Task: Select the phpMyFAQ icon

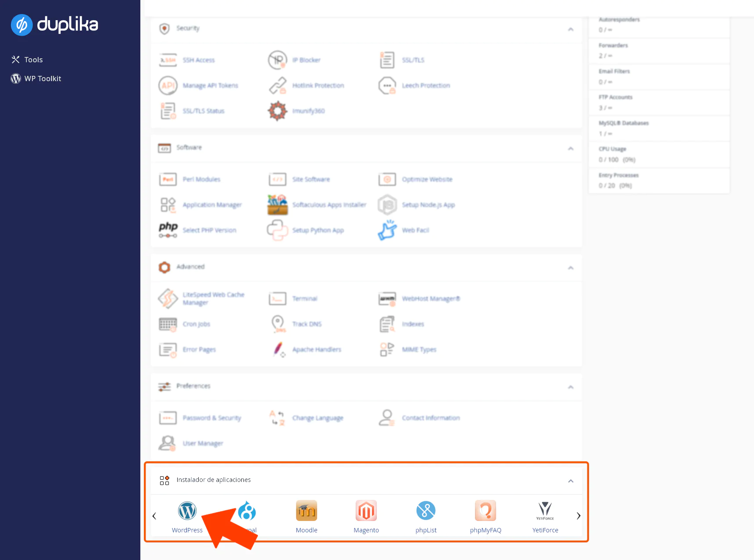Action: pos(485,511)
